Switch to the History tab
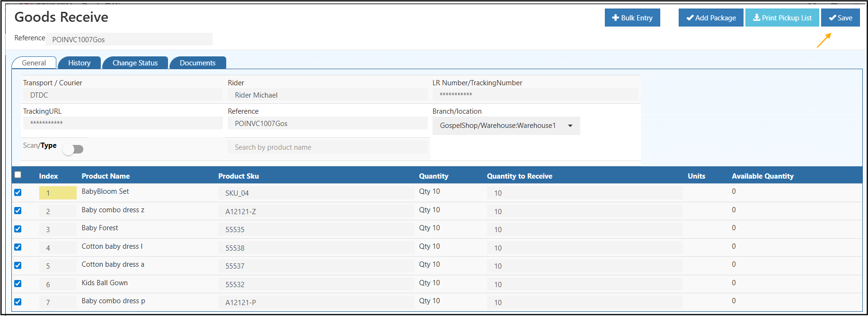Viewport: 868px width, 316px height. point(79,63)
